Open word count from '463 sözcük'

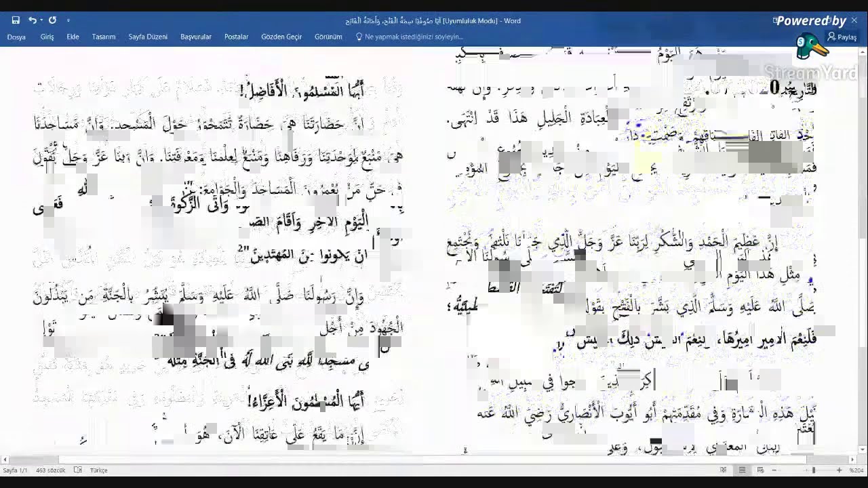coord(51,470)
